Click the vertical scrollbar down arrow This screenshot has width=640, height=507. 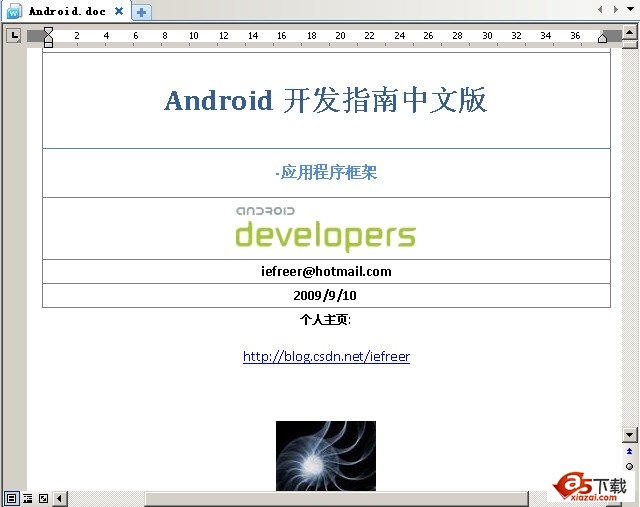coord(630,435)
